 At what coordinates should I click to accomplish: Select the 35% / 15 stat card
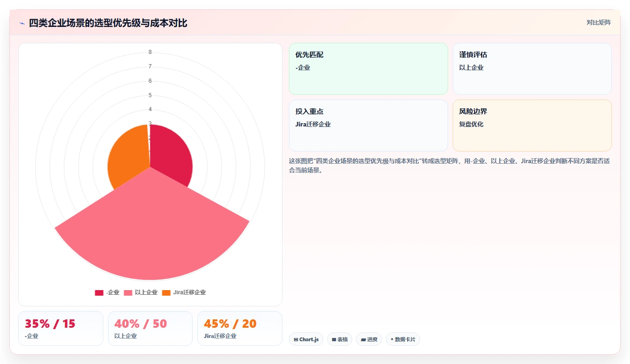point(60,328)
